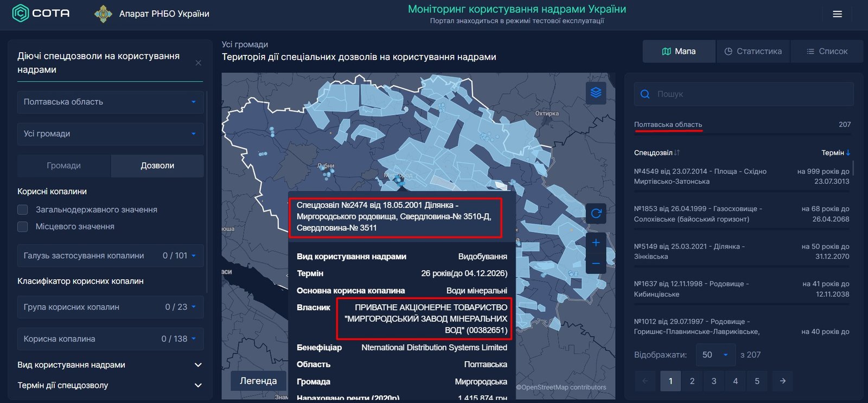Image resolution: width=868 pixels, height=403 pixels.
Task: Switch to the Дозволи tab
Action: 157,166
